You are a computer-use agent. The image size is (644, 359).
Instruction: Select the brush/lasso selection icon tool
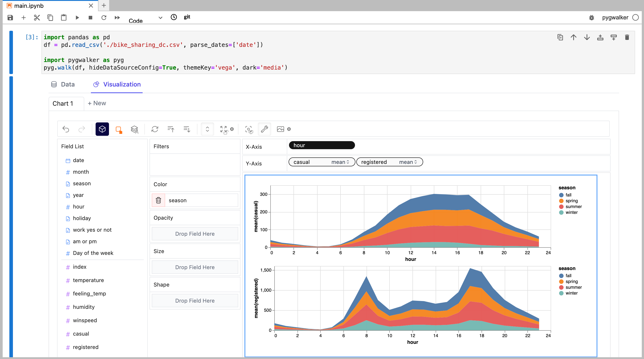click(x=118, y=129)
